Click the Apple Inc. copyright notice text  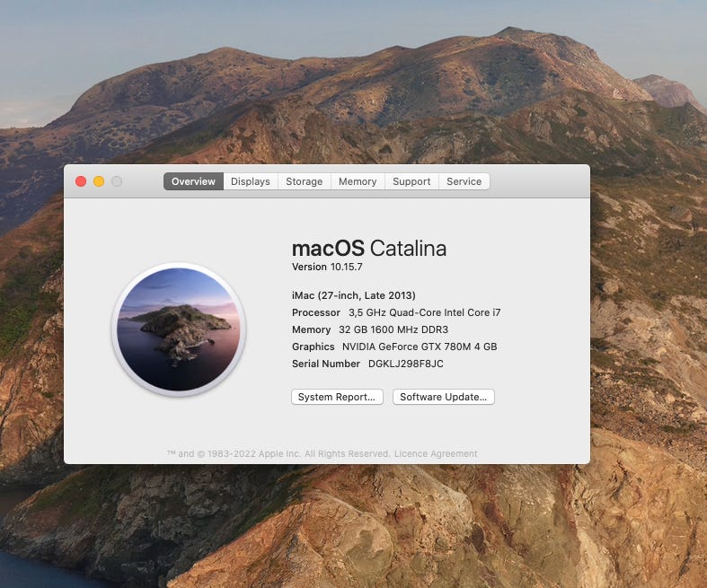[278, 453]
